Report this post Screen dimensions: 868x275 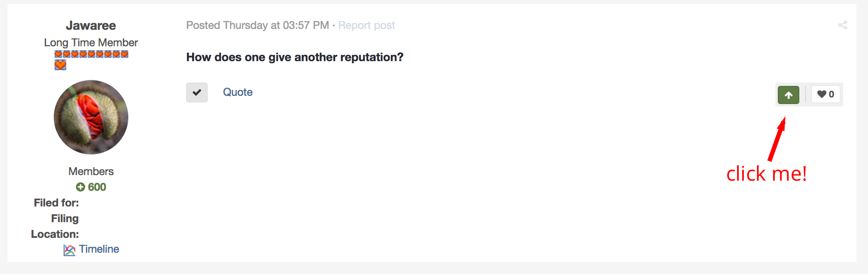pos(367,25)
